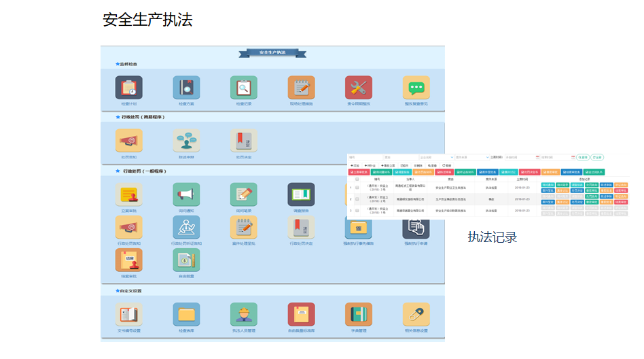Click the 刷新 refresh toolbar item
The height and width of the screenshot is (359, 644).
click(x=447, y=165)
